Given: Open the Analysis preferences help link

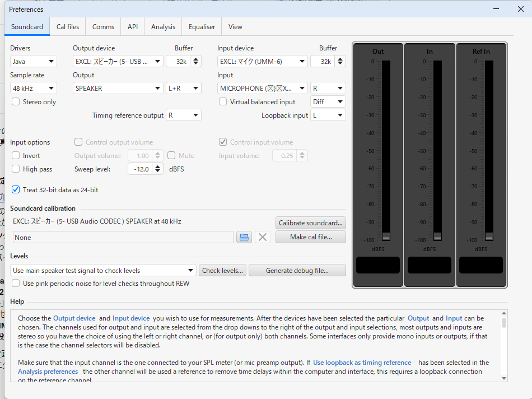Looking at the screenshot, I should [x=48, y=372].
